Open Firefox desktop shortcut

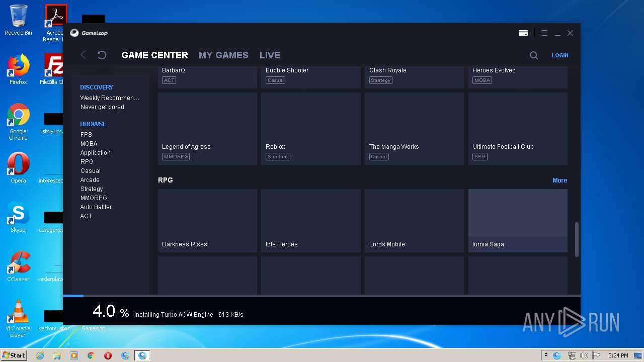point(18,69)
